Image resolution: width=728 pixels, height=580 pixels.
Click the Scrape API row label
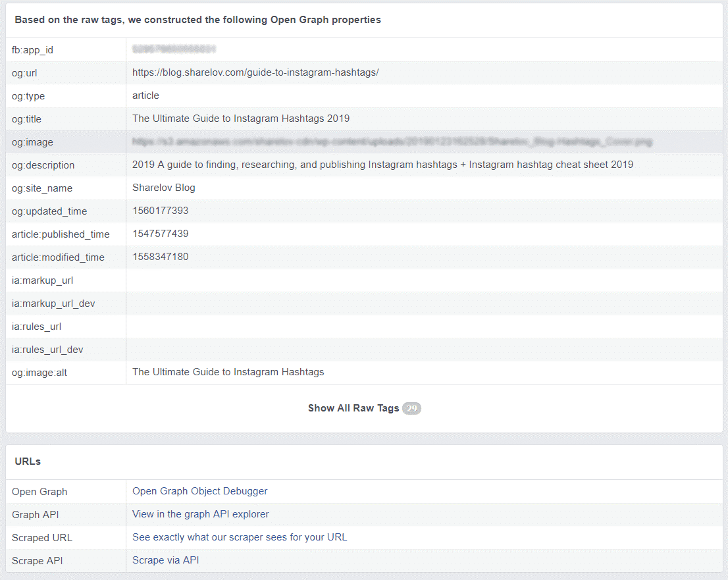tap(37, 560)
